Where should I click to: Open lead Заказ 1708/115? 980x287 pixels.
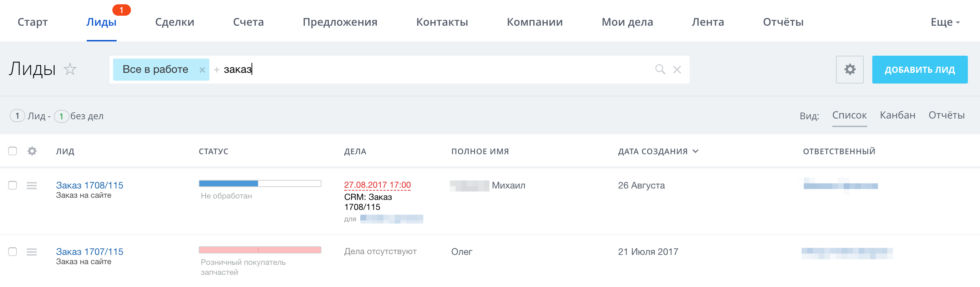(90, 185)
